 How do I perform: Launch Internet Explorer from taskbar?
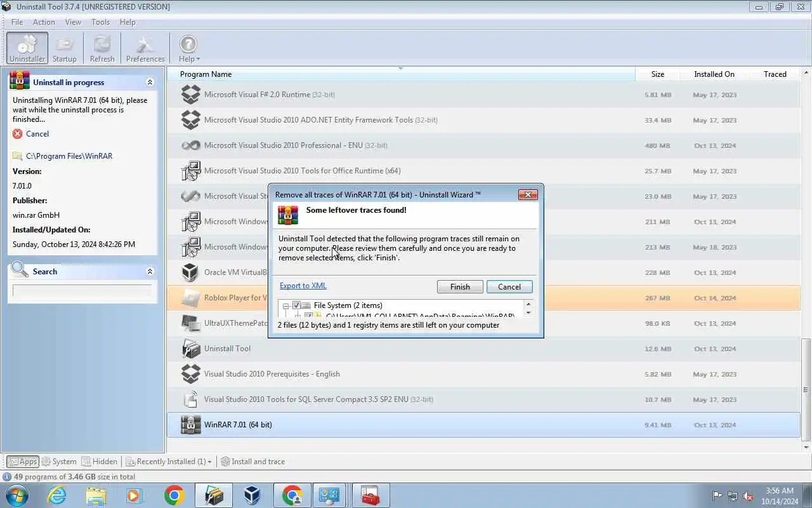57,495
